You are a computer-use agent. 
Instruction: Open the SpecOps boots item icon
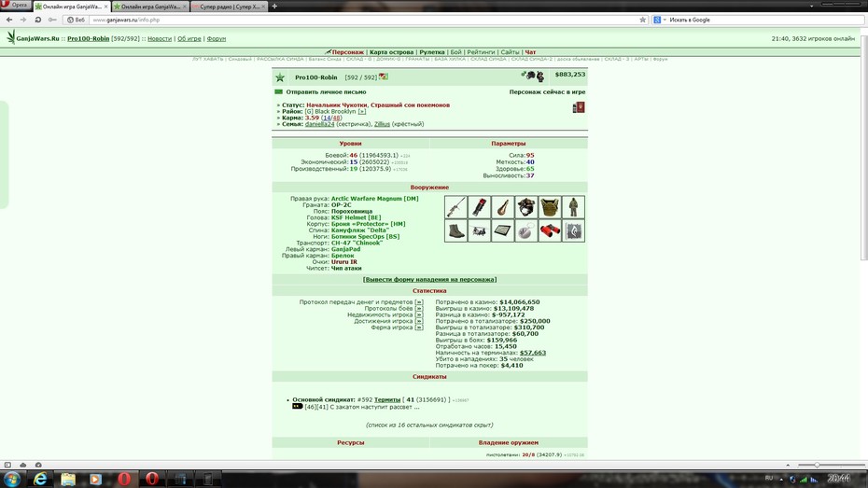(455, 230)
